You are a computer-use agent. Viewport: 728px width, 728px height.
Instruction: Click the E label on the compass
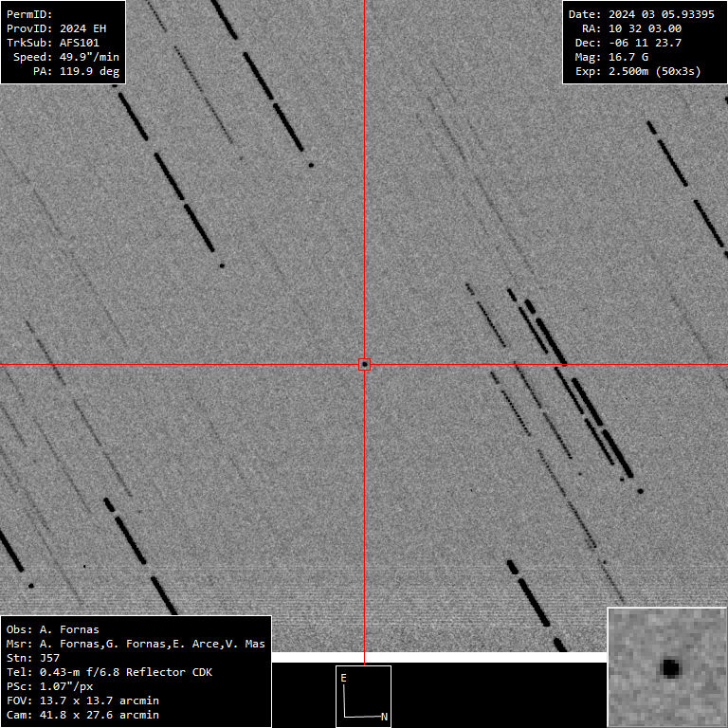(x=344, y=678)
